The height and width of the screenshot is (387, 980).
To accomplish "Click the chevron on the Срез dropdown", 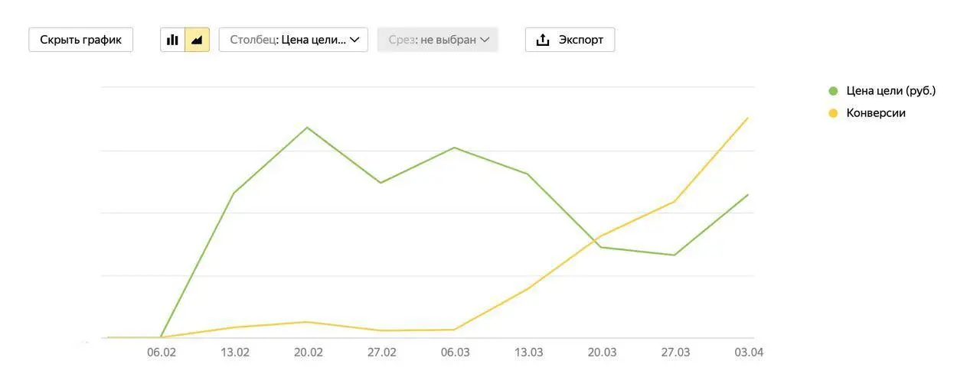I will (x=485, y=40).
